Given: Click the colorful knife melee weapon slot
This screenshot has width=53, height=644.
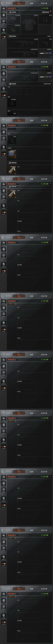Looking at the screenshot, I should pos(45,53).
